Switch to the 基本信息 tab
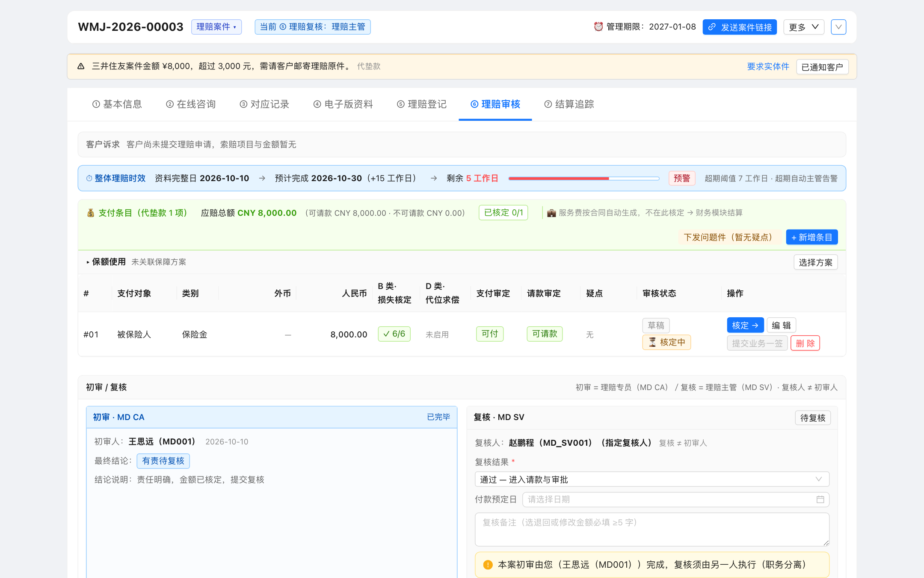 (117, 104)
